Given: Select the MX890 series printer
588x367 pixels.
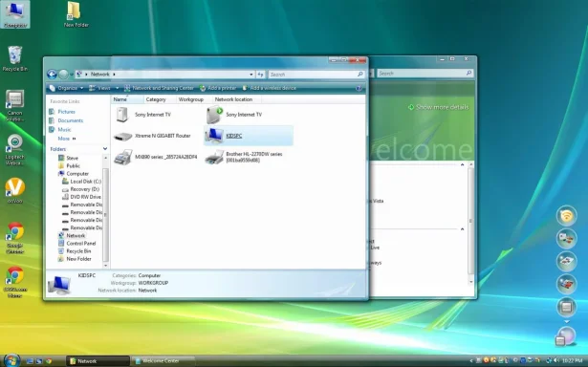Looking at the screenshot, I should click(x=155, y=157).
